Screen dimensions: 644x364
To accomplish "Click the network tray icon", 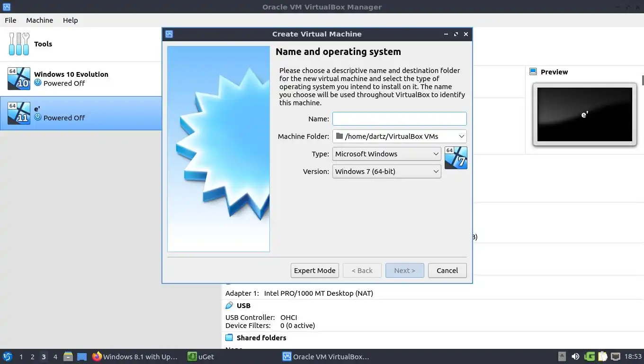I will coord(616,356).
